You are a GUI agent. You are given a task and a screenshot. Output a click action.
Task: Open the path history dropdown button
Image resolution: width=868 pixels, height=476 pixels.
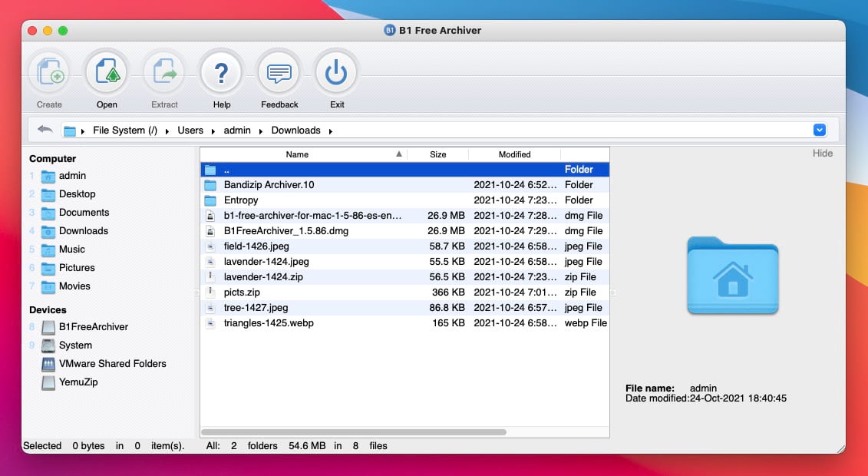pyautogui.click(x=820, y=130)
